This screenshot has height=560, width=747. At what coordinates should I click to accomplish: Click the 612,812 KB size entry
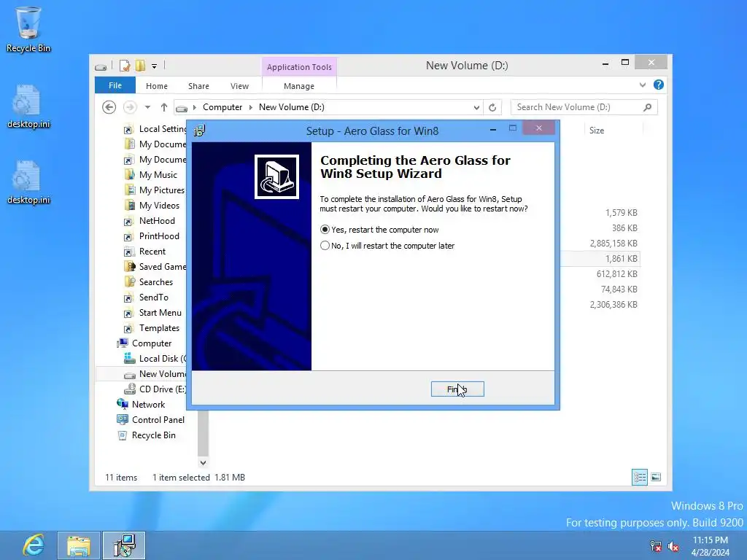tap(617, 274)
